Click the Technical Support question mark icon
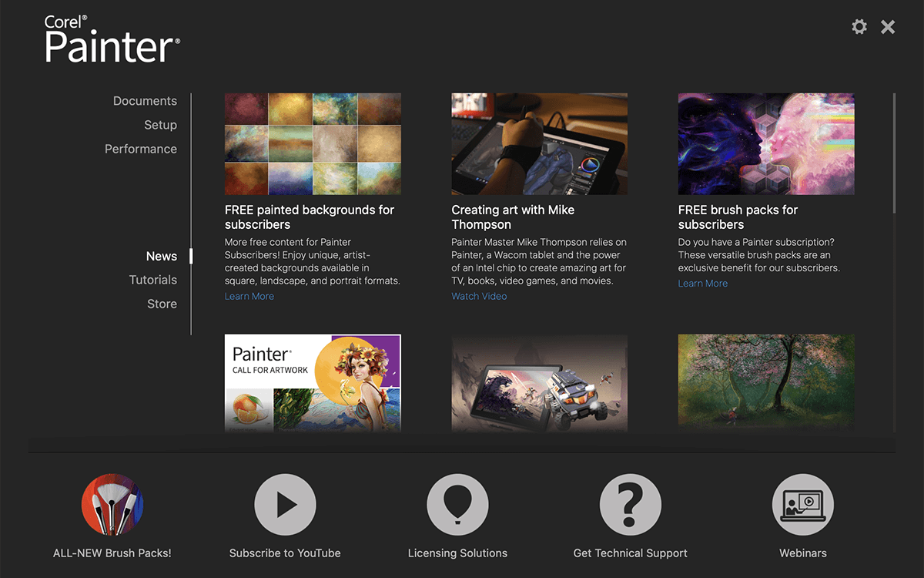Screen dimensions: 924x578 pos(631,505)
